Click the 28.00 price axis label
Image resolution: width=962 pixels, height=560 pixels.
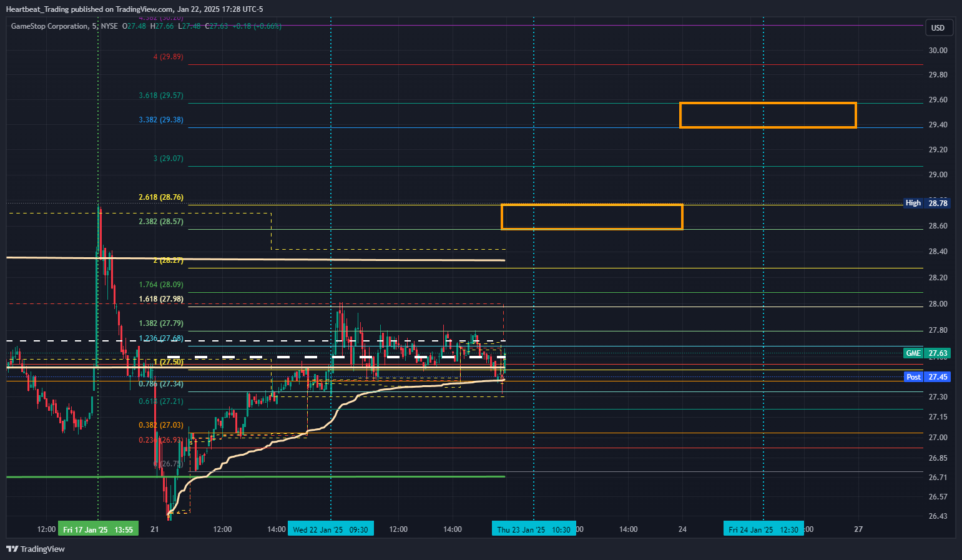point(938,304)
